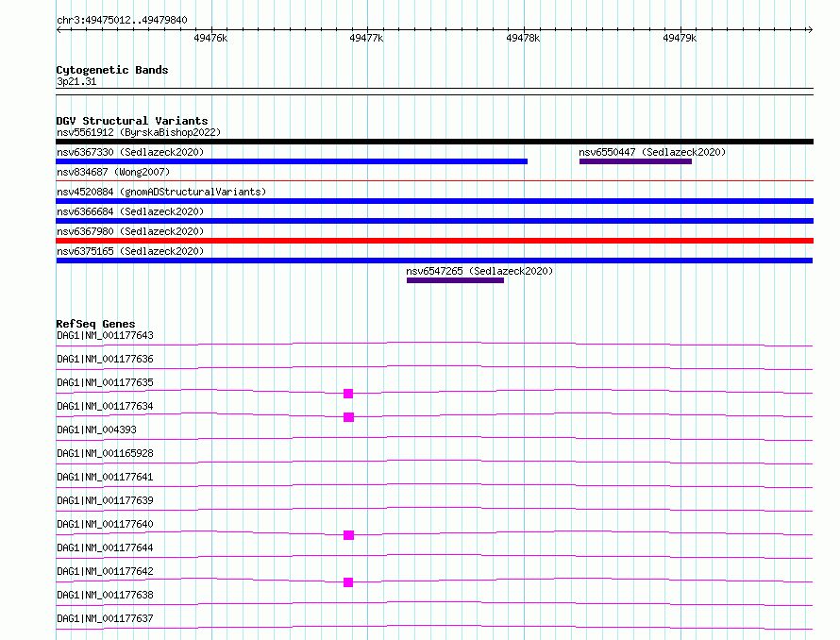The image size is (840, 640).
Task: Click the right arrow on the ruler
Action: click(810, 30)
